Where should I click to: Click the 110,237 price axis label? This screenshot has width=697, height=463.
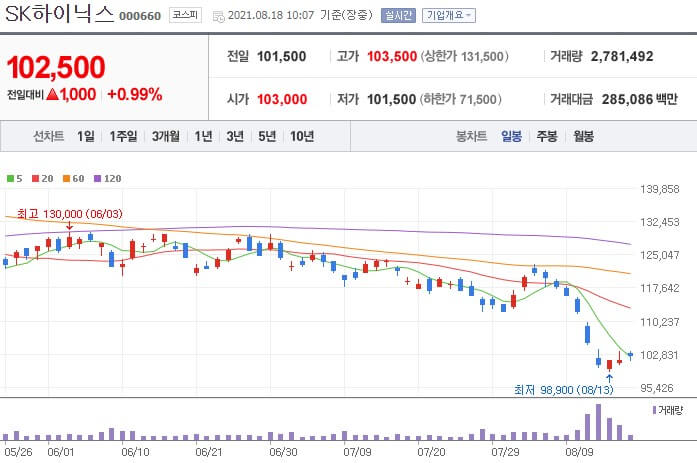click(660, 322)
